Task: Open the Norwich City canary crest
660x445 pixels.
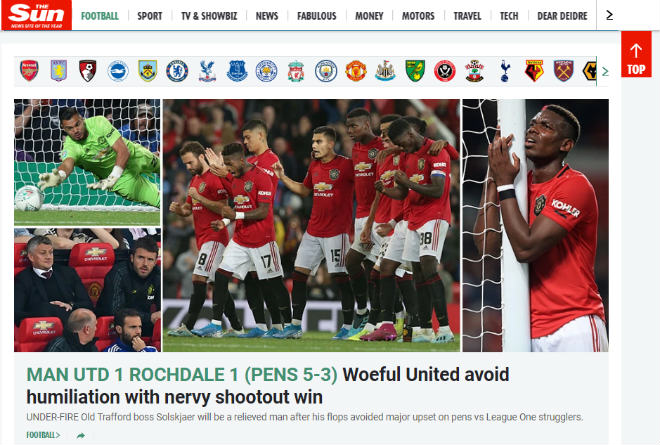Action: pyautogui.click(x=415, y=71)
